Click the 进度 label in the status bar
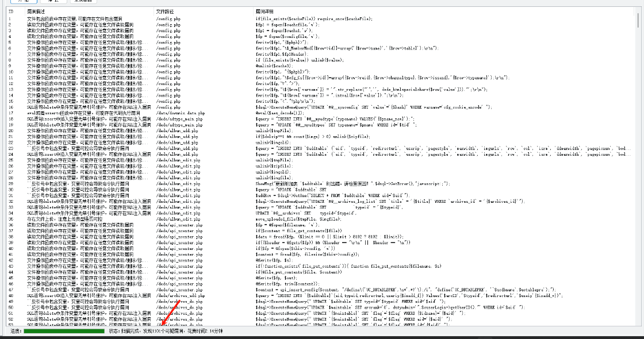The height and width of the screenshot is (339, 644). click(x=16, y=331)
